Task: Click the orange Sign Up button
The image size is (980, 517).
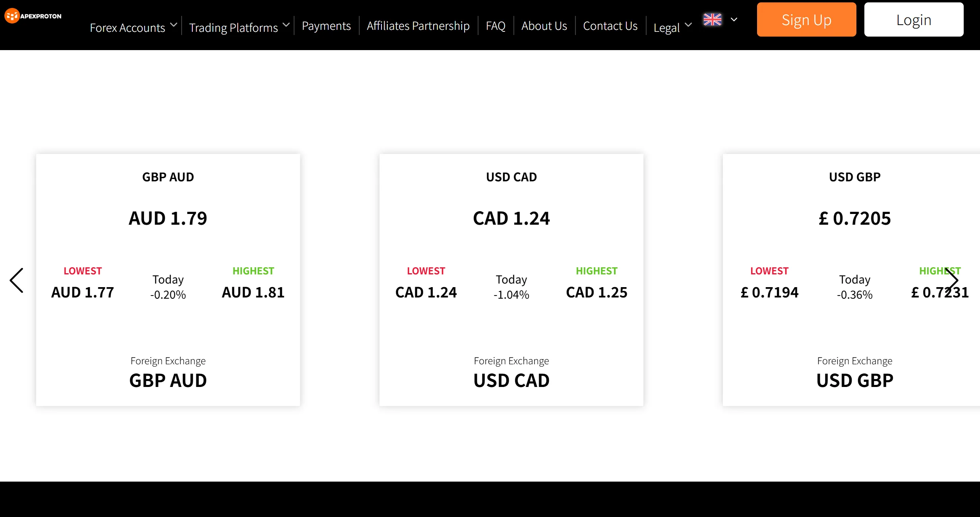Action: 806,19
